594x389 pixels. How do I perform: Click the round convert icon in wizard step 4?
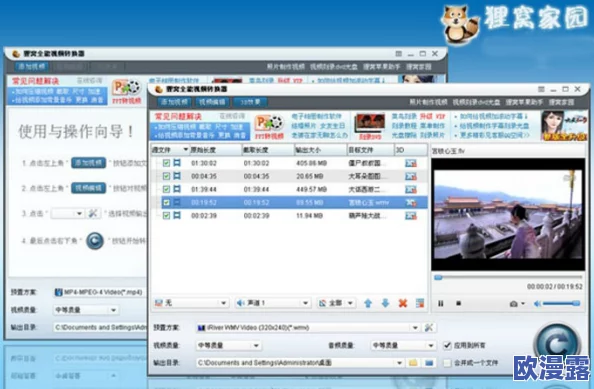tap(95, 240)
